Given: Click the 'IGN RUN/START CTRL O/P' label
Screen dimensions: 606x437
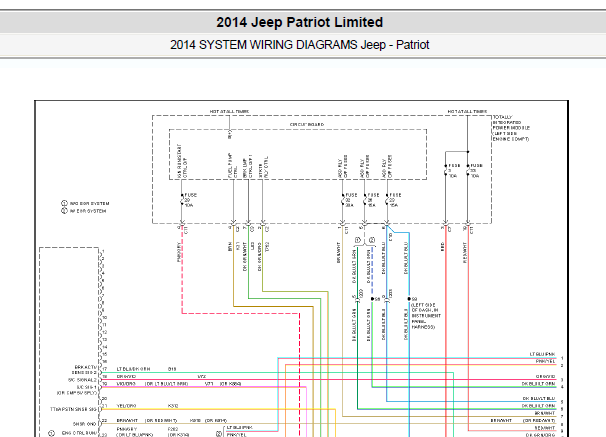Looking at the screenshot, I should pyautogui.click(x=182, y=162).
